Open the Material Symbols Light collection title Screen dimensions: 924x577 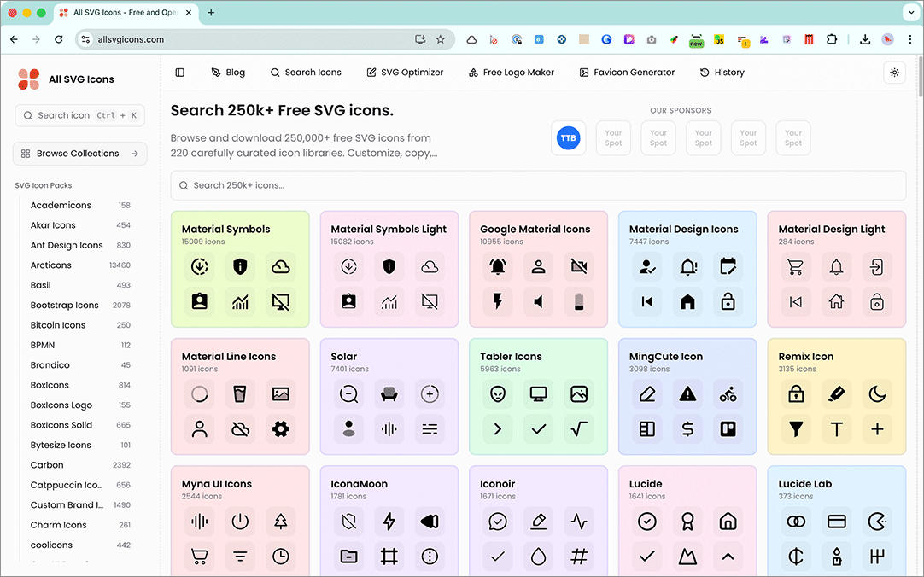[389, 229]
